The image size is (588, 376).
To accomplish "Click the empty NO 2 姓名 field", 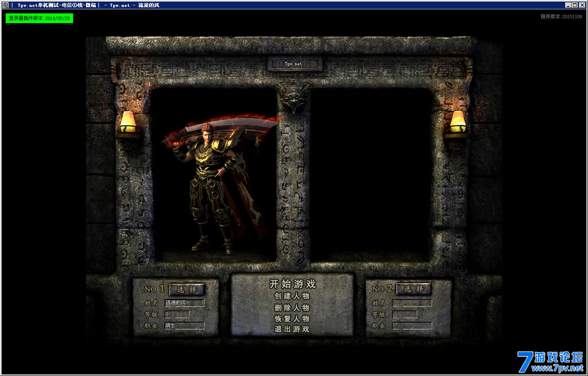I will pos(412,303).
